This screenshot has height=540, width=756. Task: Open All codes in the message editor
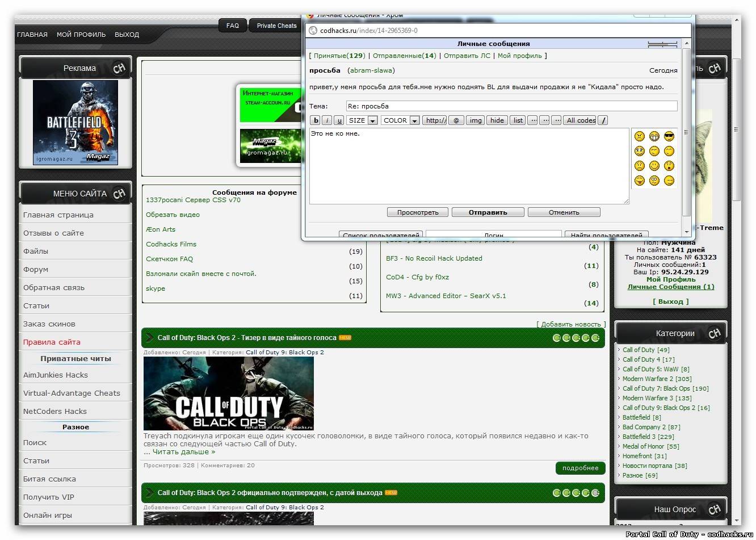coord(581,120)
